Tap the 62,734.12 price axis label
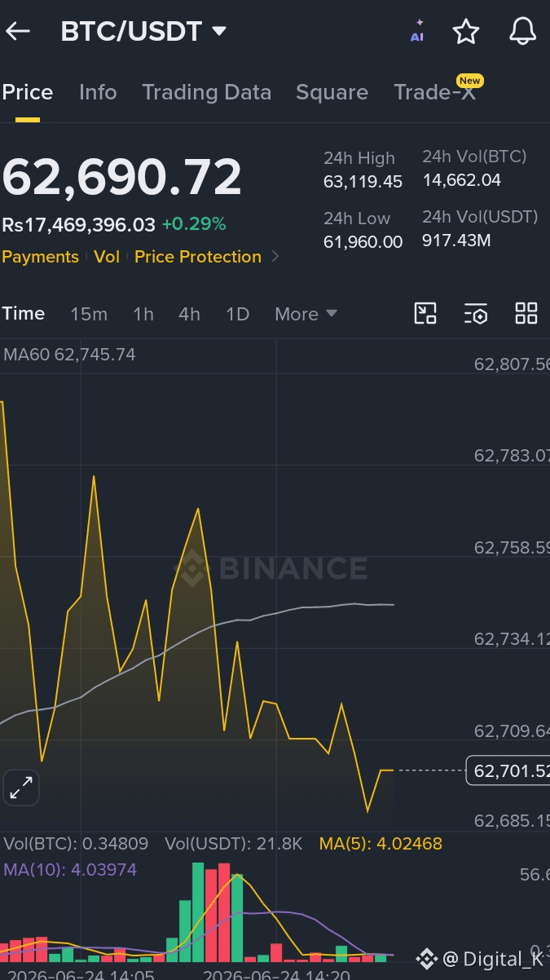 512,639
